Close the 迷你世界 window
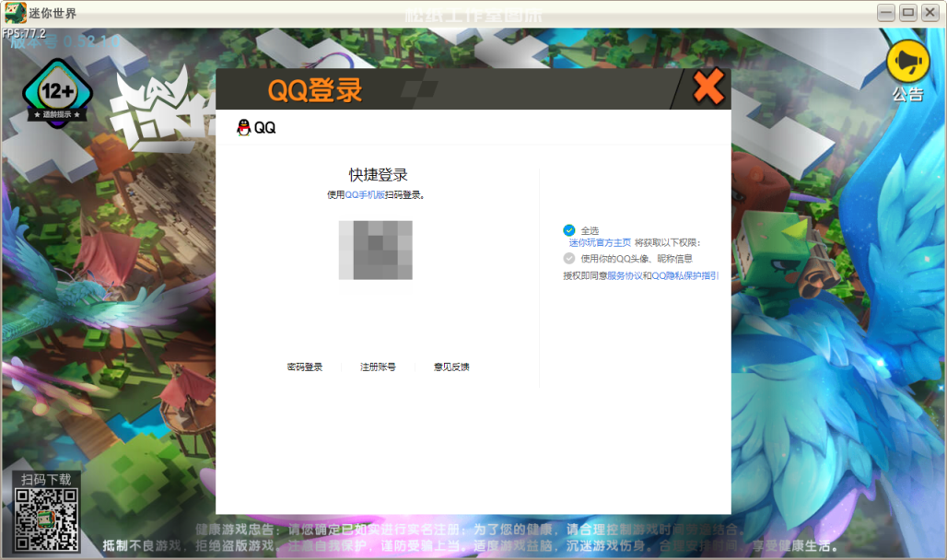This screenshot has width=947, height=560. coord(930,13)
